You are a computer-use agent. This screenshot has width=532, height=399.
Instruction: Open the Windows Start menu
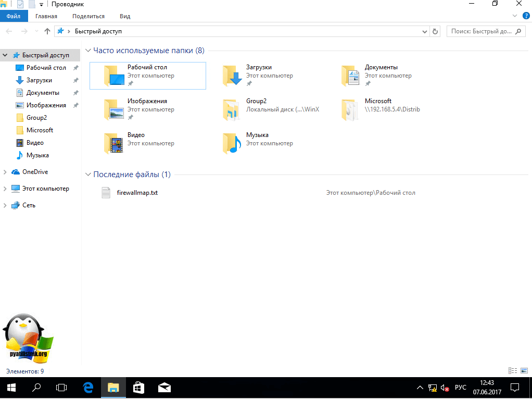click(x=11, y=388)
